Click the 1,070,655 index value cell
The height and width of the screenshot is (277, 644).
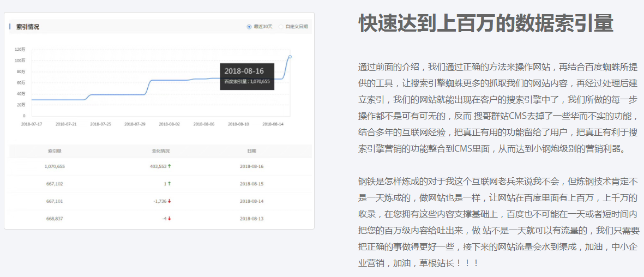pos(55,166)
